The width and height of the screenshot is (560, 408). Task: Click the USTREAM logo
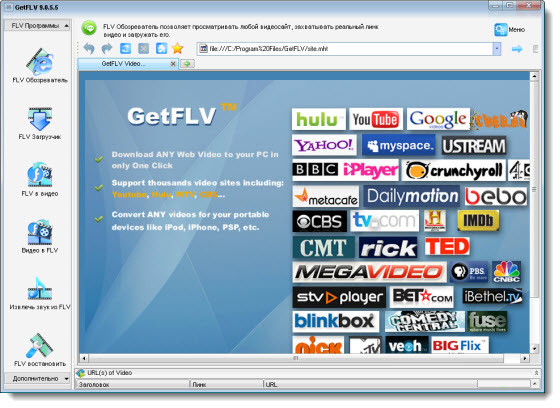474,146
